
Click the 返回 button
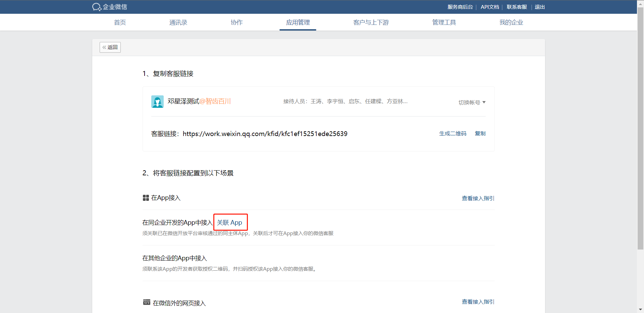coord(110,47)
